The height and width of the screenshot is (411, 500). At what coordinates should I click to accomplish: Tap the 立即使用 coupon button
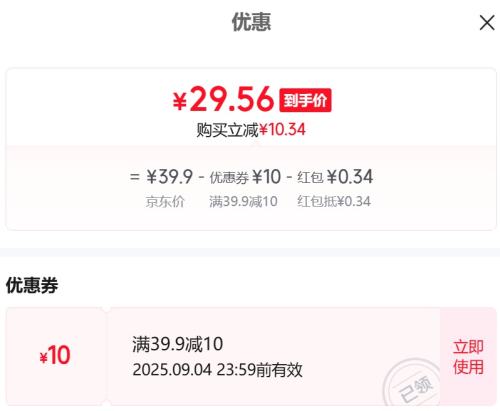tap(468, 357)
